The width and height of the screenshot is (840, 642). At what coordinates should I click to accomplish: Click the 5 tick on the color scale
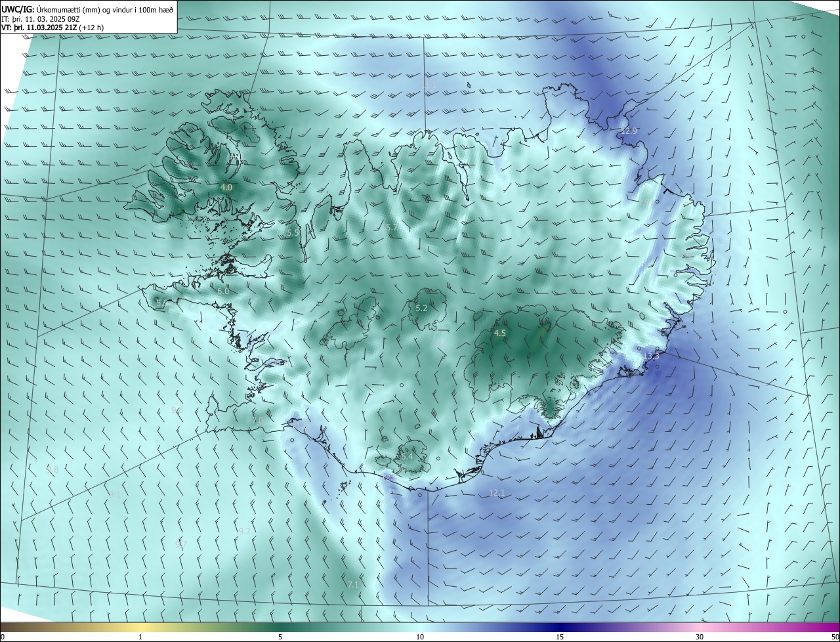pos(280,637)
